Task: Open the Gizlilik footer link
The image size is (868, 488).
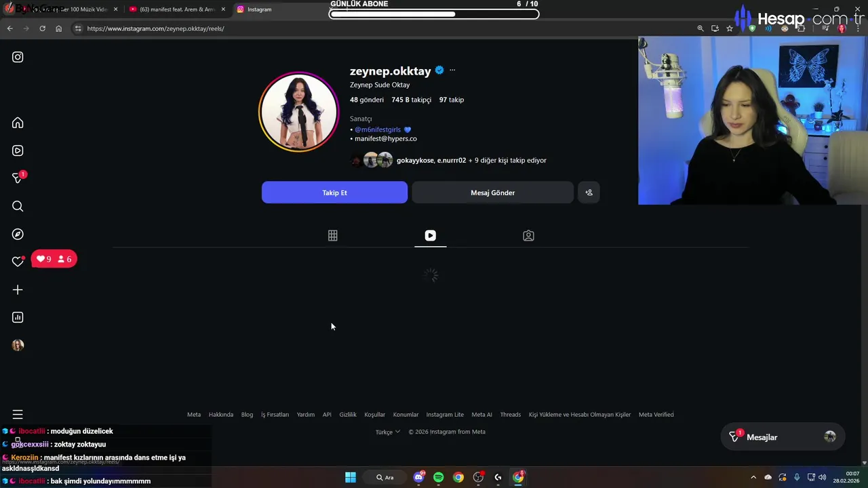Action: (348, 415)
